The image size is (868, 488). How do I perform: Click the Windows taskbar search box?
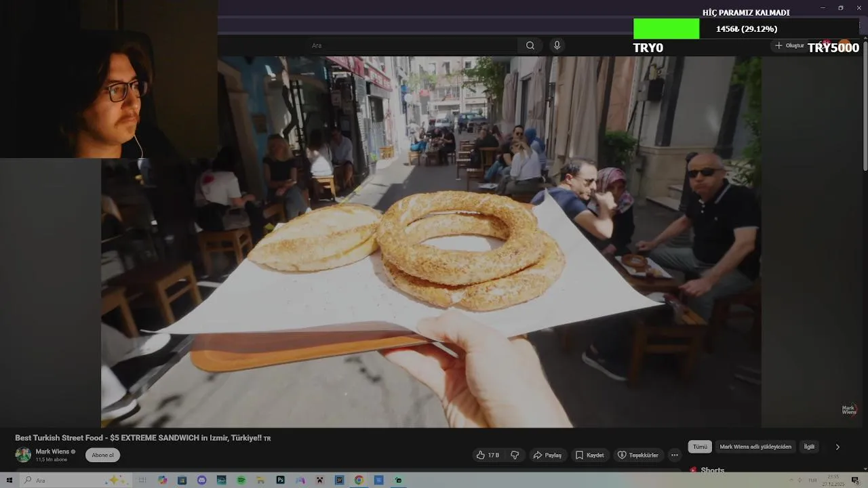pyautogui.click(x=75, y=481)
